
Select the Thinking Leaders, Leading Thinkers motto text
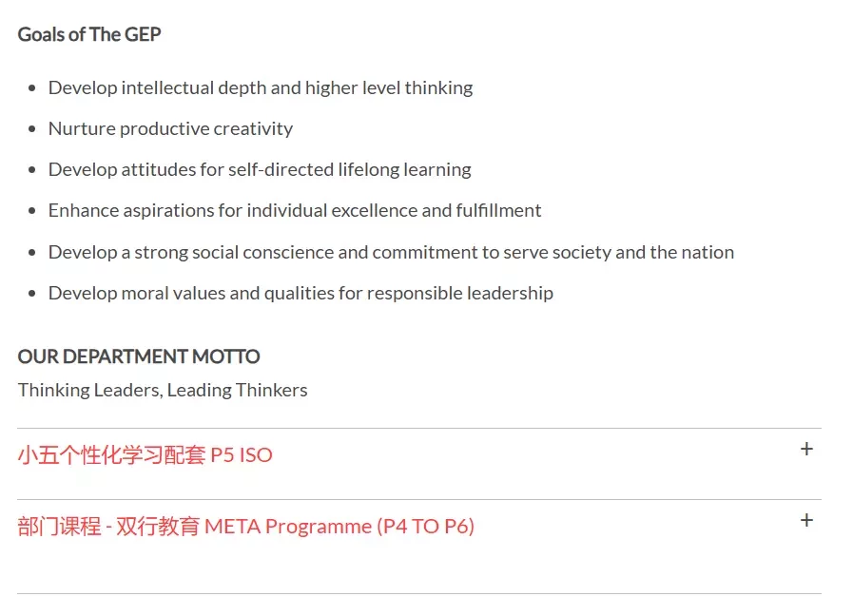pyautogui.click(x=163, y=390)
